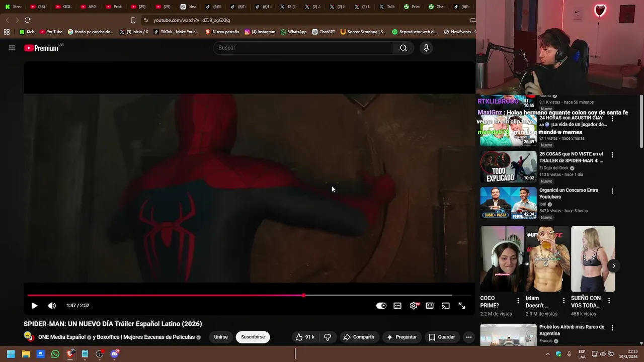This screenshot has height=362, width=644.
Task: Click the search magnifier button
Action: 404,48
